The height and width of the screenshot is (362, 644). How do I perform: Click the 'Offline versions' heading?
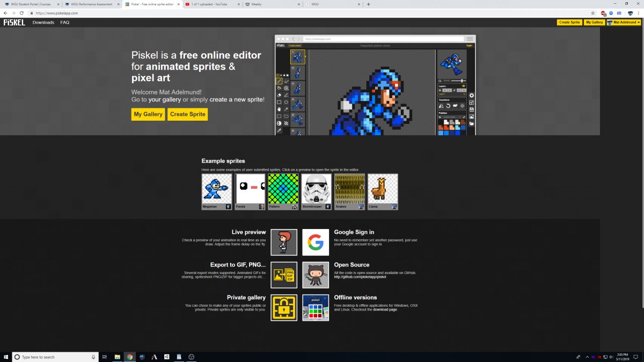click(356, 298)
